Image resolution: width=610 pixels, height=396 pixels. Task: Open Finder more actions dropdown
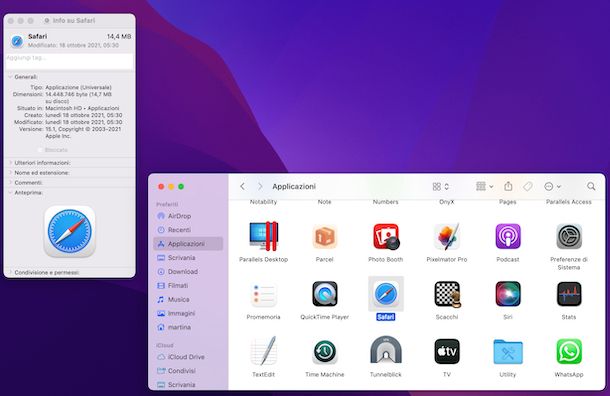tap(552, 186)
